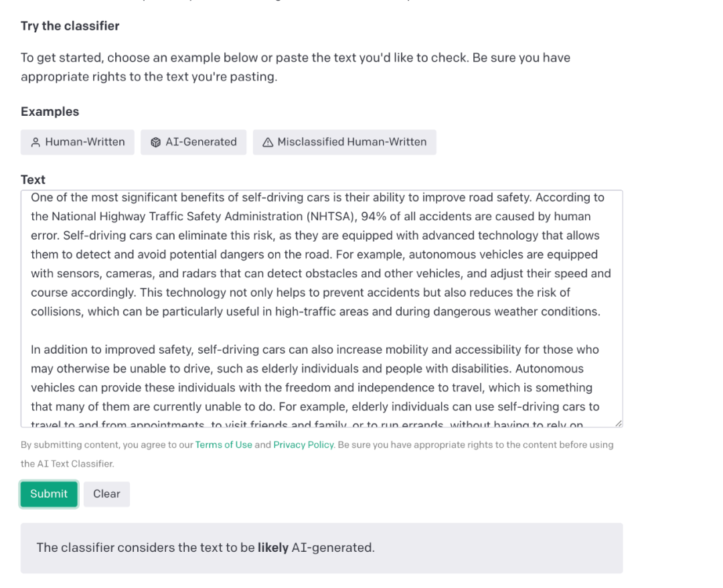This screenshot has width=723, height=588.
Task: Open the Privacy Policy link
Action: click(303, 445)
